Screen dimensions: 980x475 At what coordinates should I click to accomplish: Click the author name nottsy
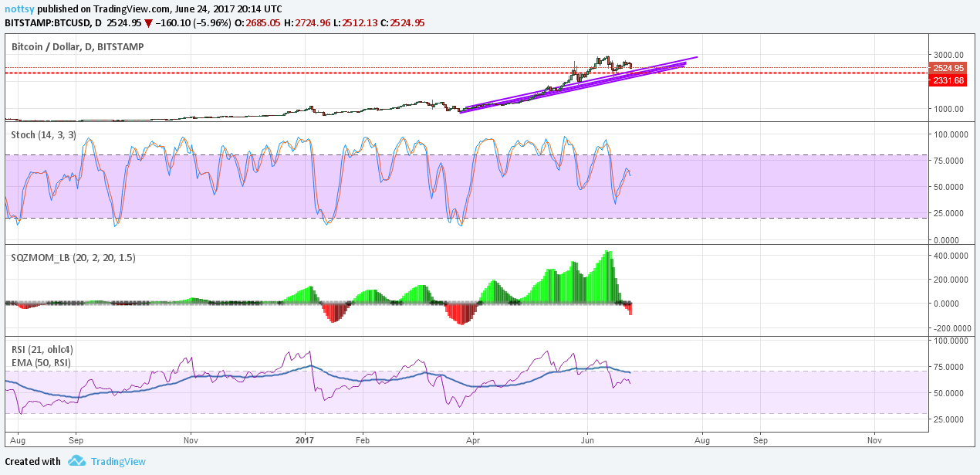[x=19, y=9]
